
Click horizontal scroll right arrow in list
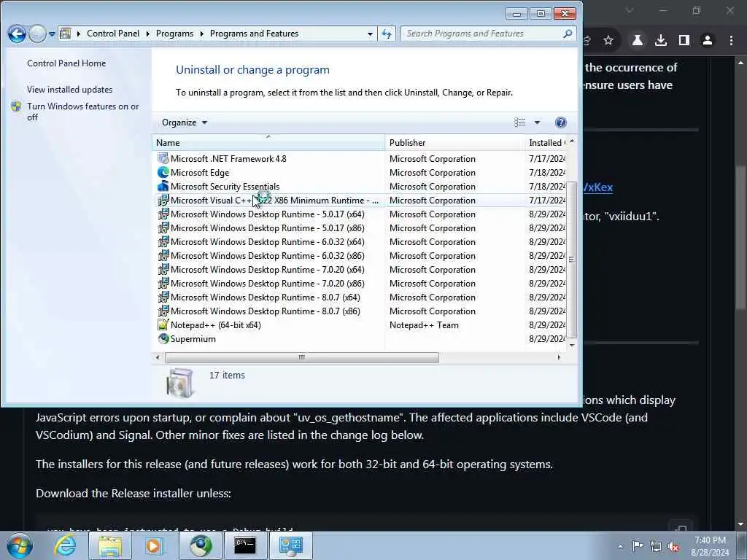click(x=559, y=357)
